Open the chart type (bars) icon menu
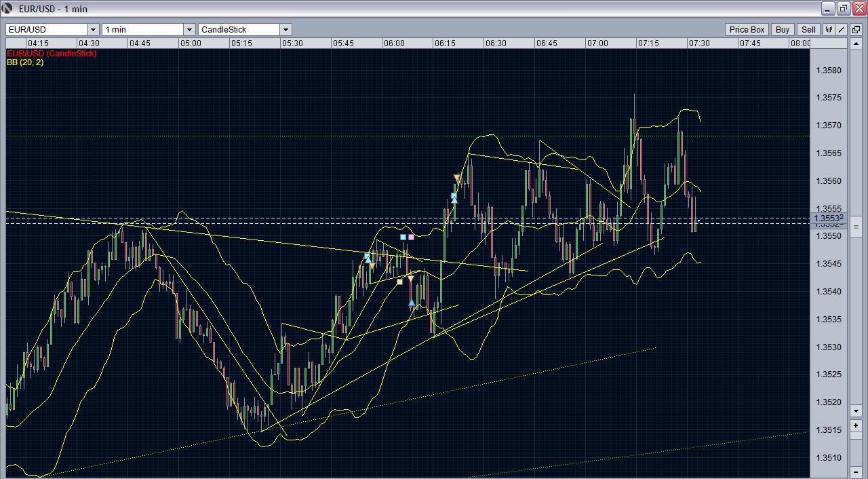Viewport: 868px width, 479px height. 829,29
